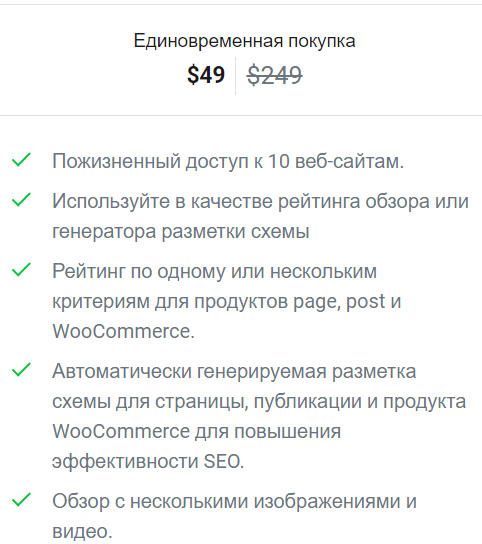Image resolution: width=482 pixels, height=544 pixels.
Task: Click the Автоматически генерируемая разметка text
Action: (x=234, y=371)
